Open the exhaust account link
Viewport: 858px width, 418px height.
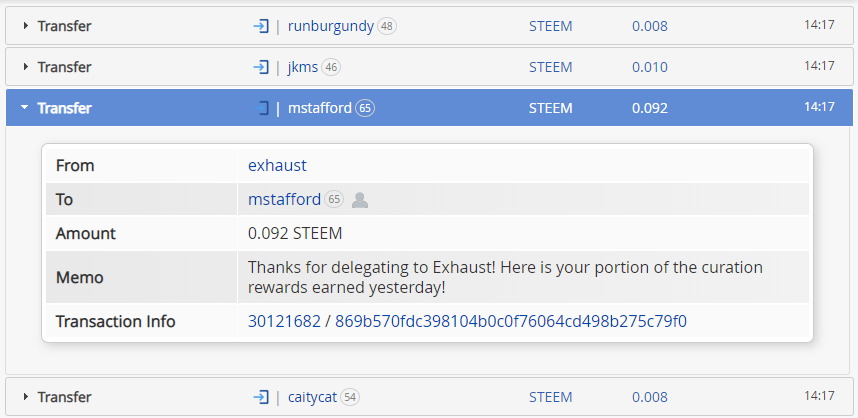point(277,165)
